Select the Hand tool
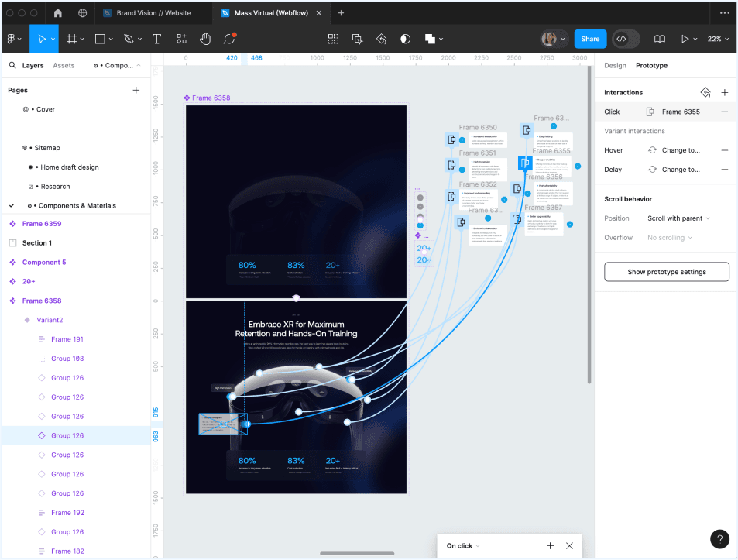 click(204, 39)
